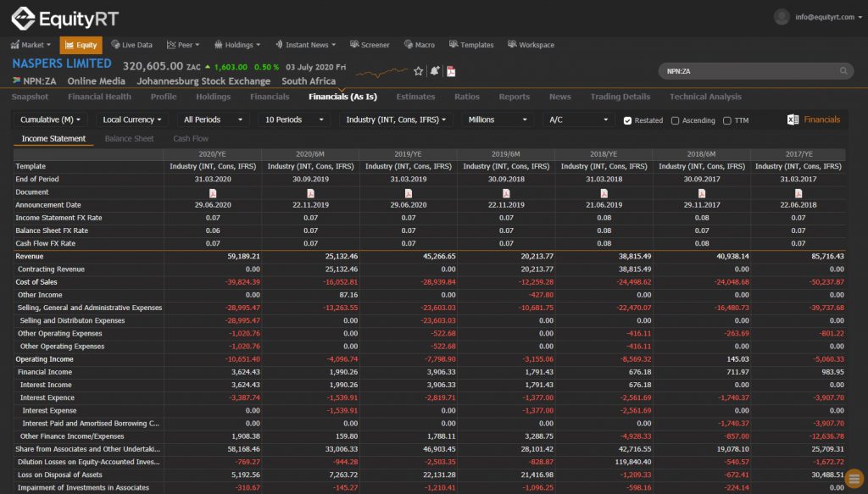Open the Screener tool

[370, 45]
